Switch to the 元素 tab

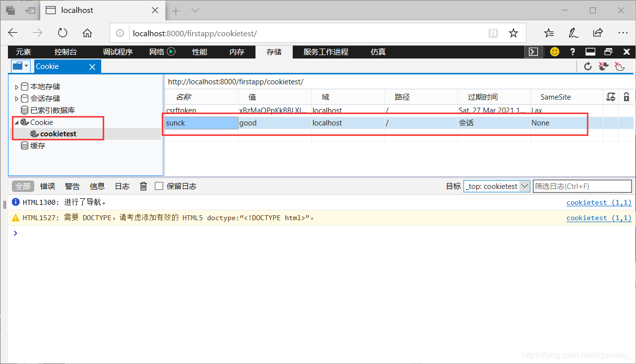(x=23, y=52)
